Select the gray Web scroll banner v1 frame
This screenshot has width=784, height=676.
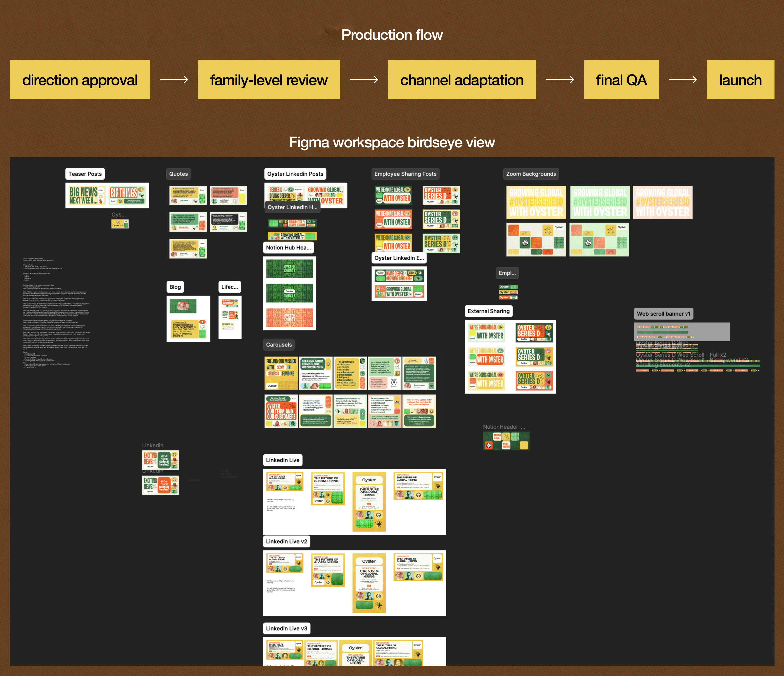[x=682, y=332]
